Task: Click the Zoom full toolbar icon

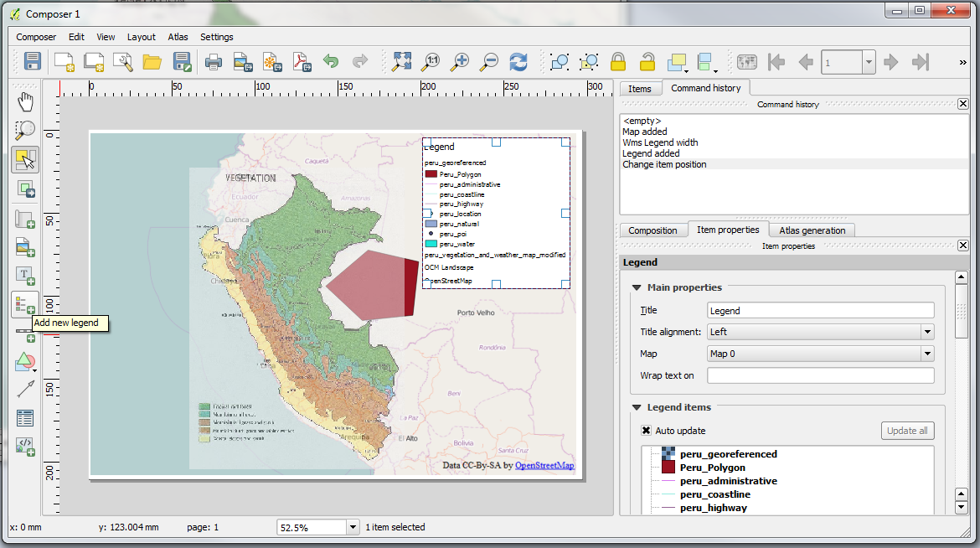Action: [x=402, y=61]
